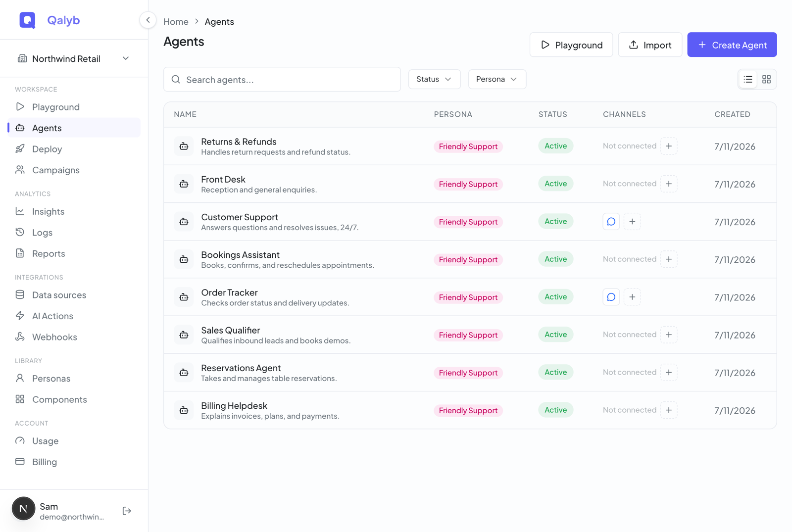The width and height of the screenshot is (792, 532).
Task: Collapse the sidebar with the chevron button
Action: click(x=148, y=20)
